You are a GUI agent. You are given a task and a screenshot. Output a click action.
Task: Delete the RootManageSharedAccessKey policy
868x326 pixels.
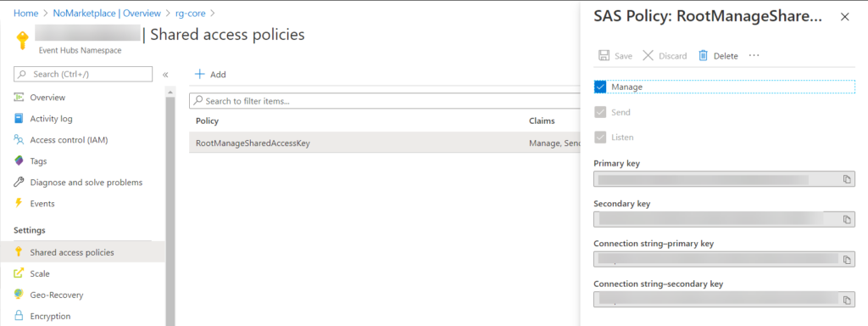[718, 55]
